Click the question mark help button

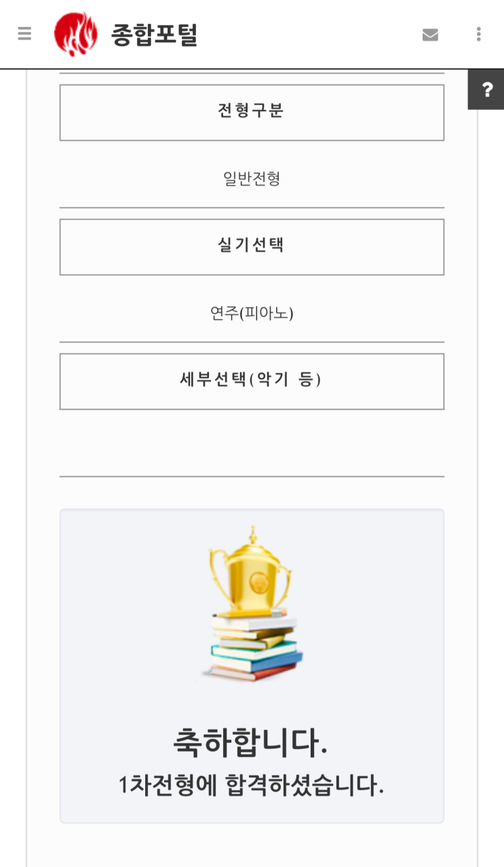pyautogui.click(x=486, y=90)
